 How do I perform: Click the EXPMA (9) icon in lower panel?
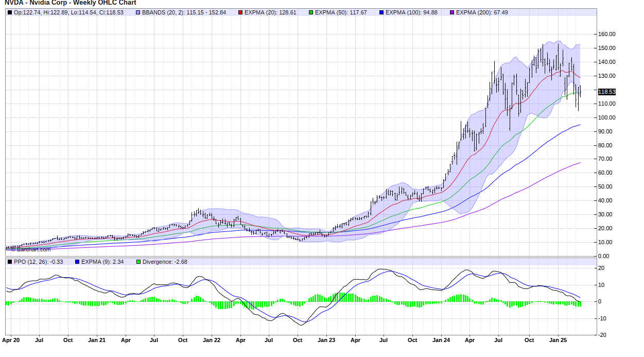[x=77, y=262]
